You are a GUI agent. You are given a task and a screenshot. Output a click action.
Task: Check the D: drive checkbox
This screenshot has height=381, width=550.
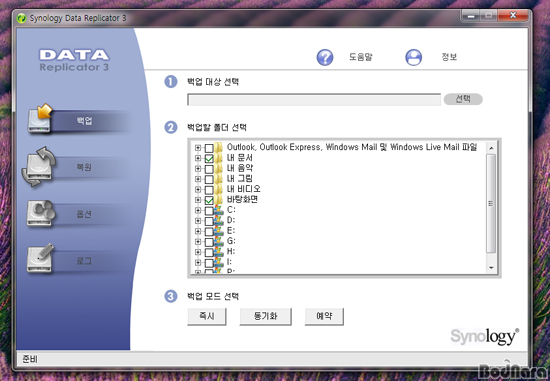(209, 221)
